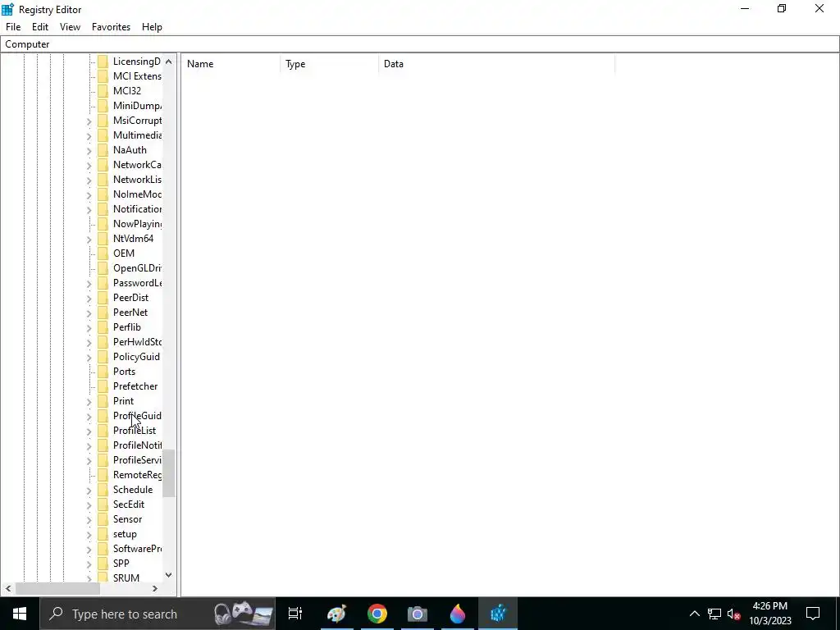Expand the Perflib key

89,328
